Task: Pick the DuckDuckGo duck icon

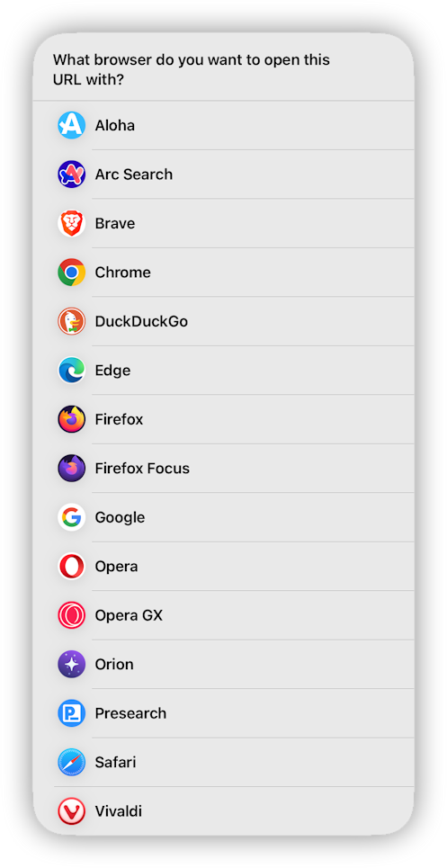Action: pyautogui.click(x=71, y=321)
